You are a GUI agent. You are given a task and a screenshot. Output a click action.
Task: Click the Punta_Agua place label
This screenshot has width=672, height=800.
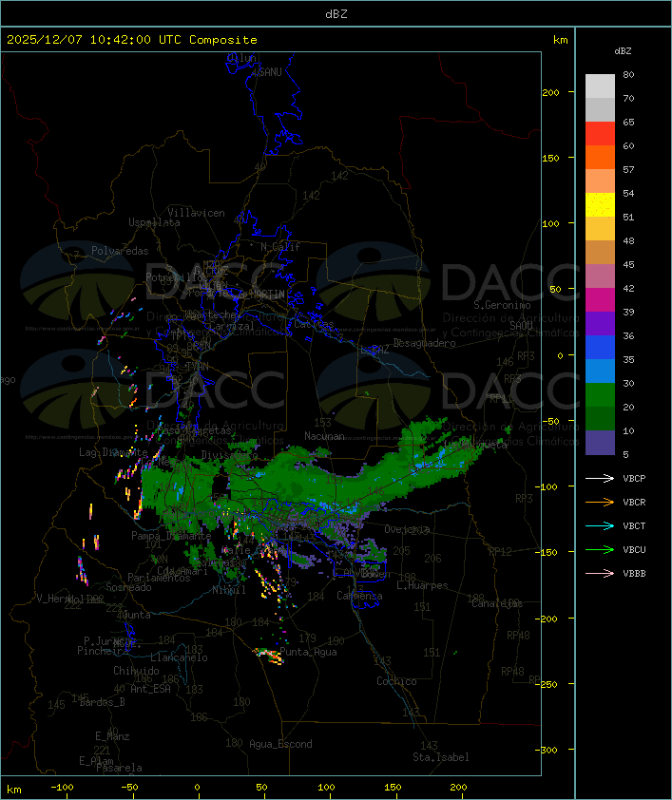[x=309, y=652]
